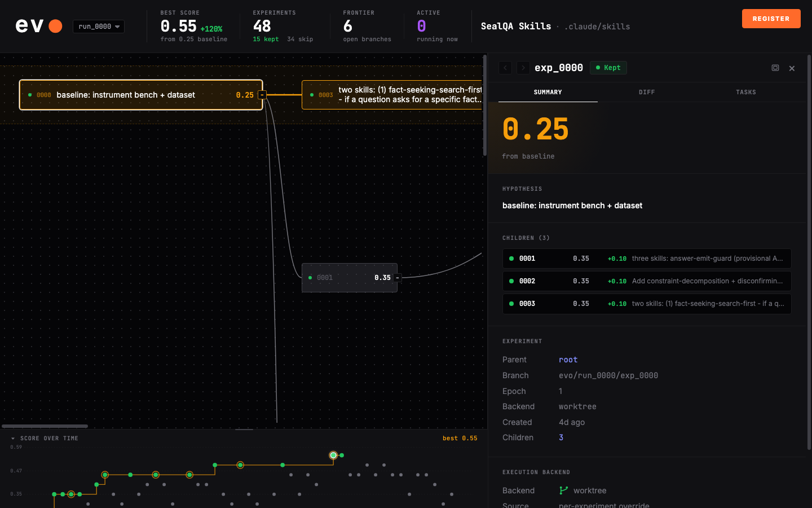Click the SealQA Skills project title
812x508 pixels.
[x=515, y=26]
